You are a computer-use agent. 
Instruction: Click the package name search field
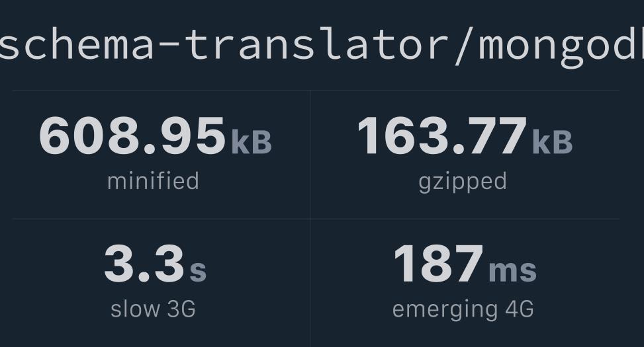coord(322,45)
